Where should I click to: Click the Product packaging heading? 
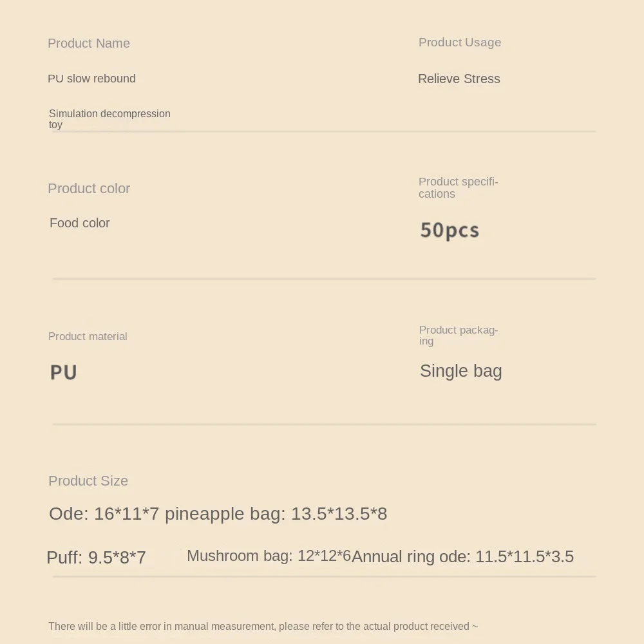(459, 335)
